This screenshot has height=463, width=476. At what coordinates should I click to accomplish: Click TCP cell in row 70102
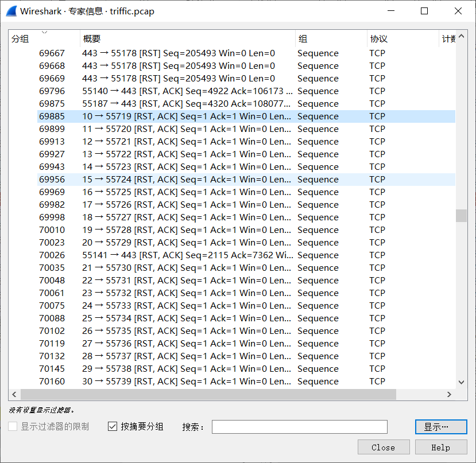point(377,330)
